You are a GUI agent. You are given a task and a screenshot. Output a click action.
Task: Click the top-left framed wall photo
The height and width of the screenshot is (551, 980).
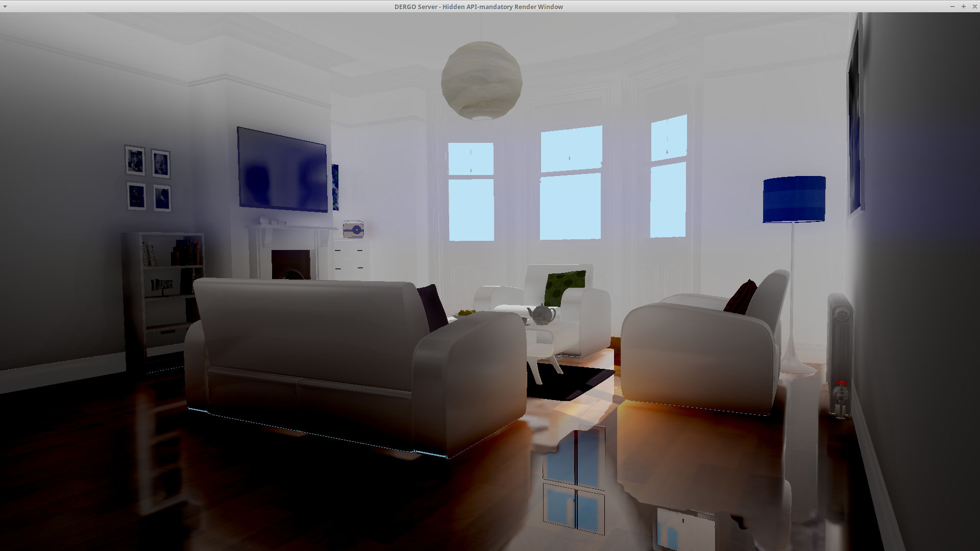click(135, 161)
